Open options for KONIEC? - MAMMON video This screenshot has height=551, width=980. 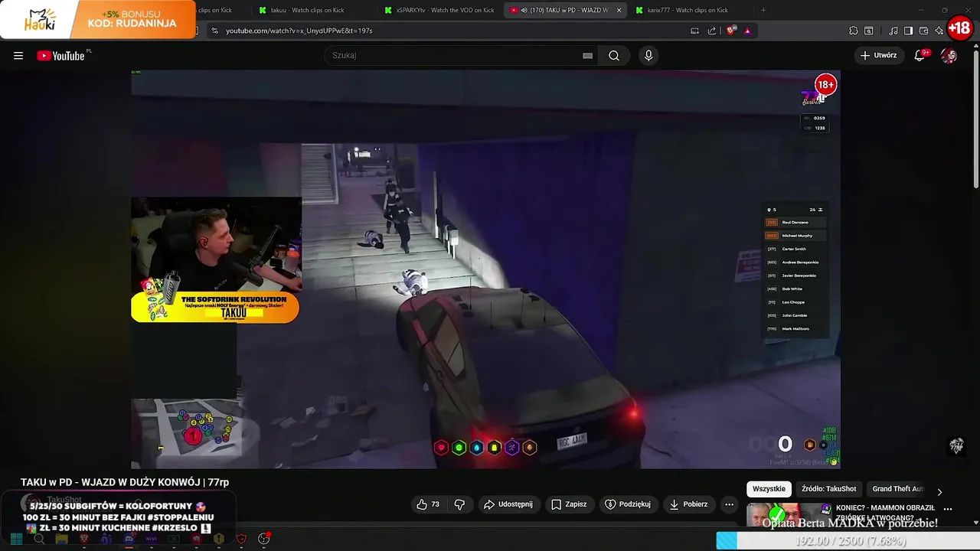point(948,508)
